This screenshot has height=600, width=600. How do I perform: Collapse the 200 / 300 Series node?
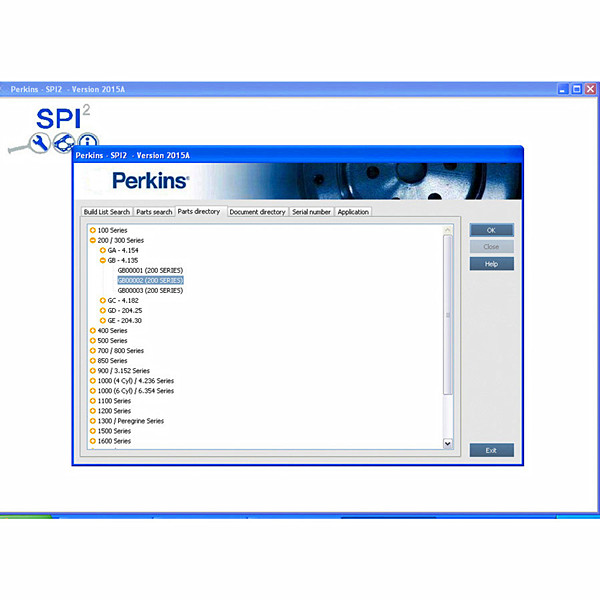[x=92, y=240]
